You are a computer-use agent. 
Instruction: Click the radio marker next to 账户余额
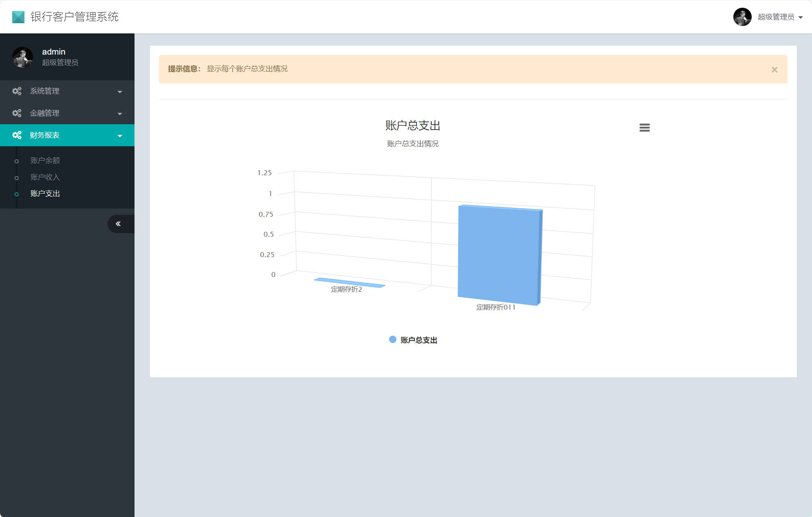pyautogui.click(x=17, y=161)
